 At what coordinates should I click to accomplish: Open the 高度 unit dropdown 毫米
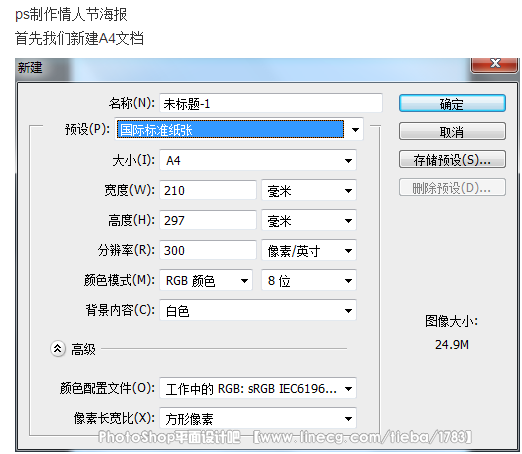point(309,220)
